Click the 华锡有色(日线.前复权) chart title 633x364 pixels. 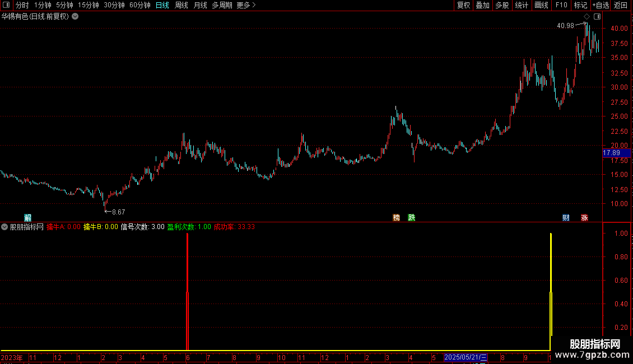click(x=35, y=17)
